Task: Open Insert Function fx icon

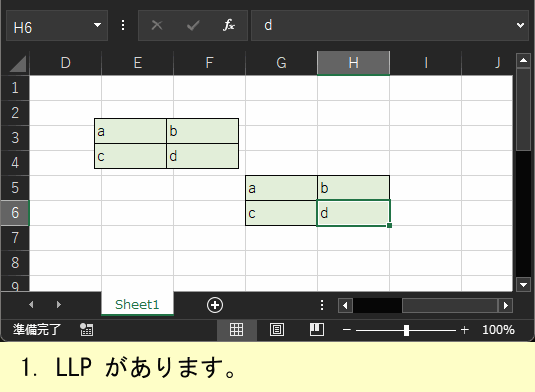Action: [229, 25]
